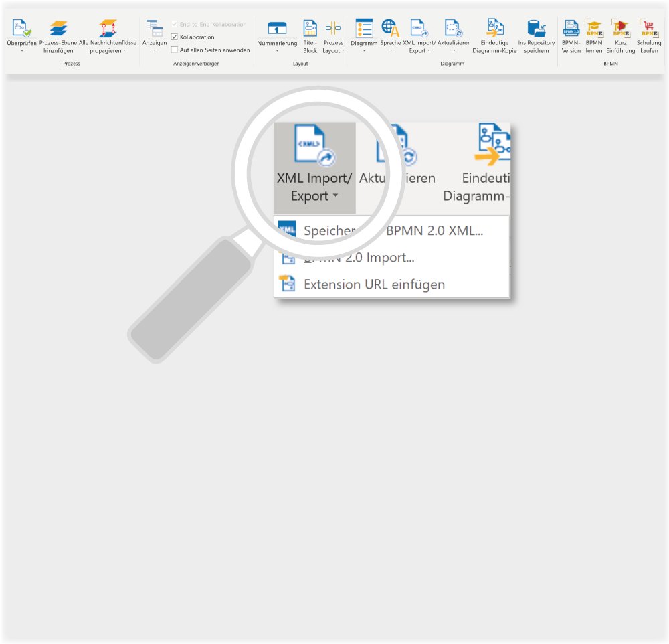Expand the Anzeigen dropdown arrow
The image size is (669, 644).
point(155,51)
